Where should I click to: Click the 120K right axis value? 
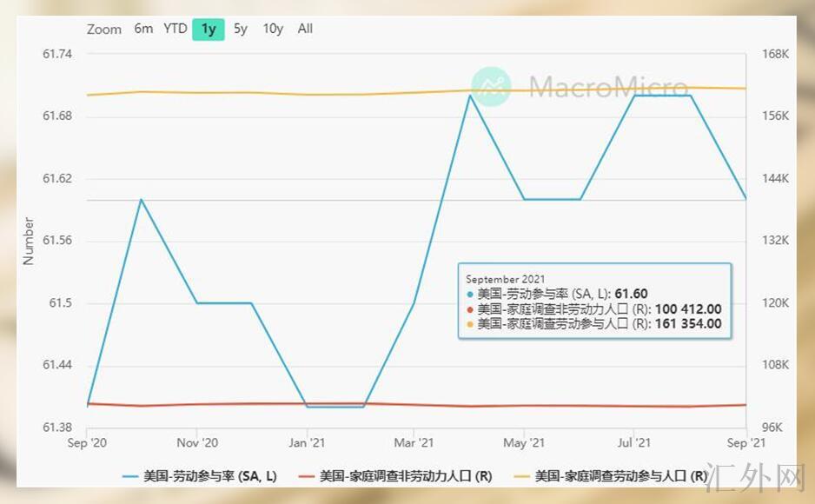coord(776,303)
